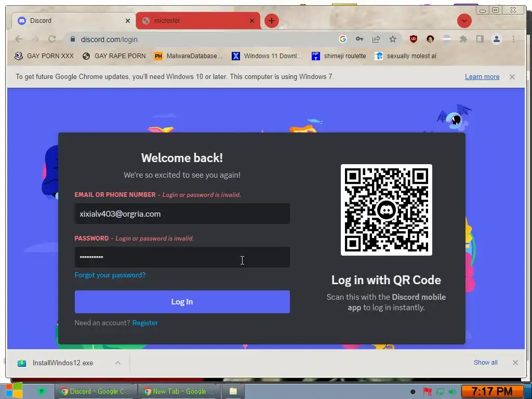Click the Register link

tap(145, 323)
